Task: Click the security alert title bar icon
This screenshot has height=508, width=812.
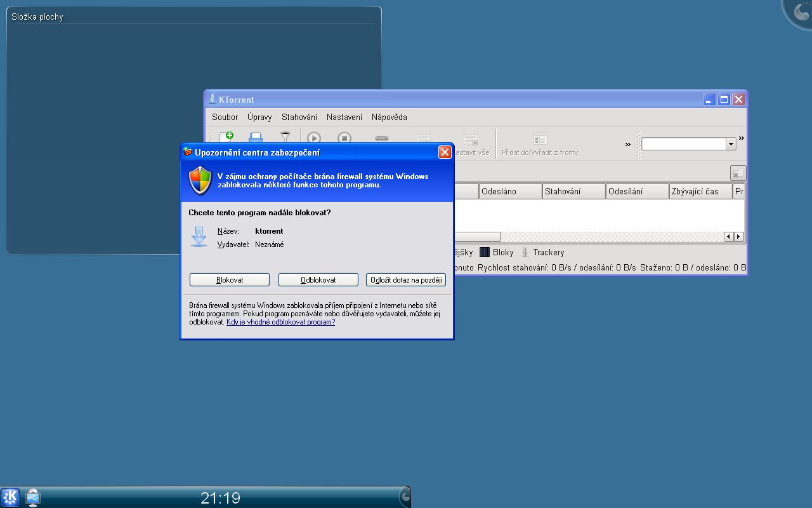Action: pos(188,152)
